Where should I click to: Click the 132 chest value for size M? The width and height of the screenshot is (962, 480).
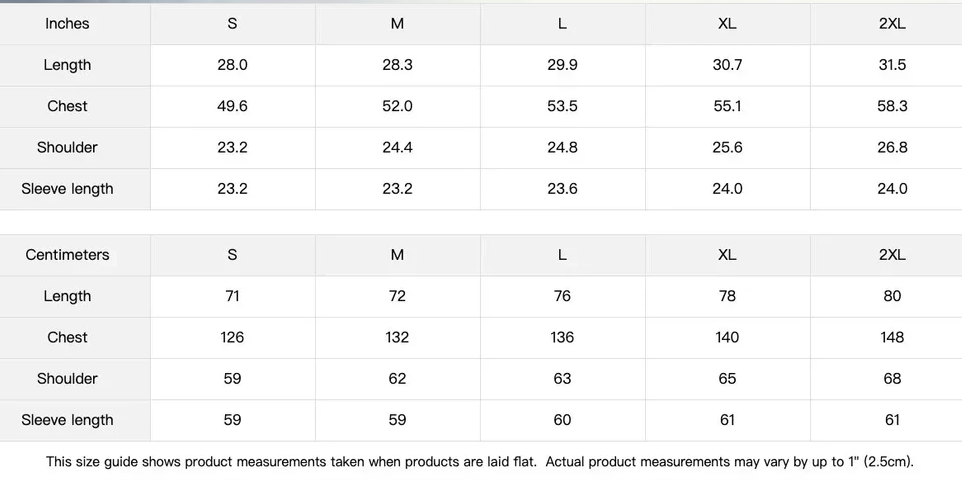pyautogui.click(x=398, y=338)
